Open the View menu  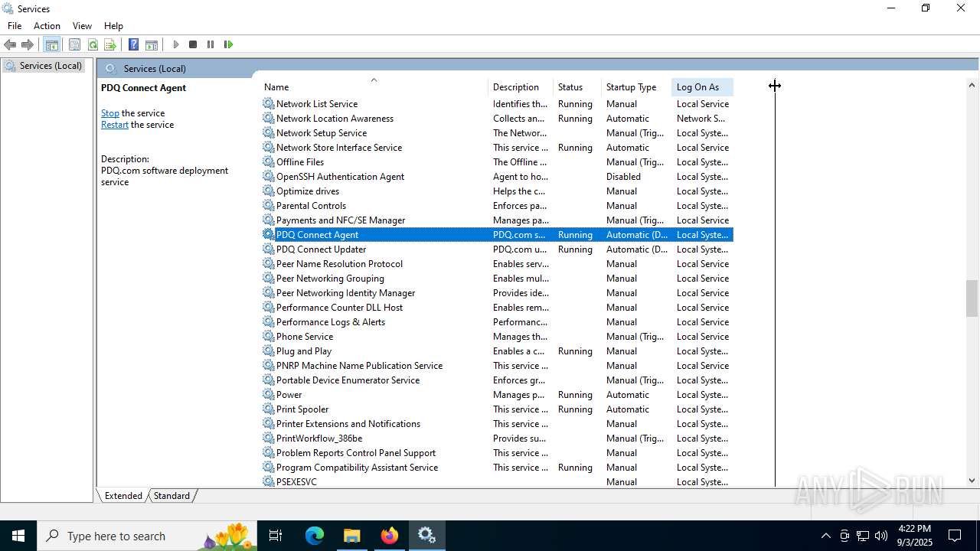coord(82,25)
